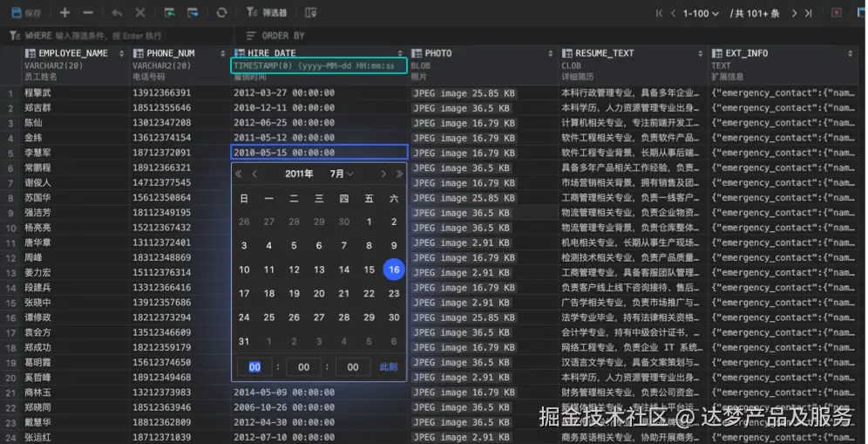Click the seconds field in time picker
This screenshot has height=444, width=868.
click(x=353, y=367)
